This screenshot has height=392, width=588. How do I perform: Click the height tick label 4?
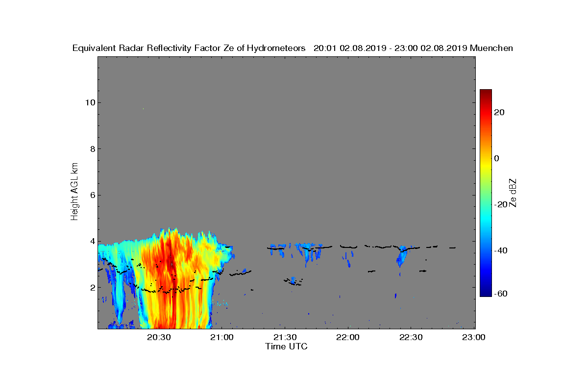click(x=92, y=241)
